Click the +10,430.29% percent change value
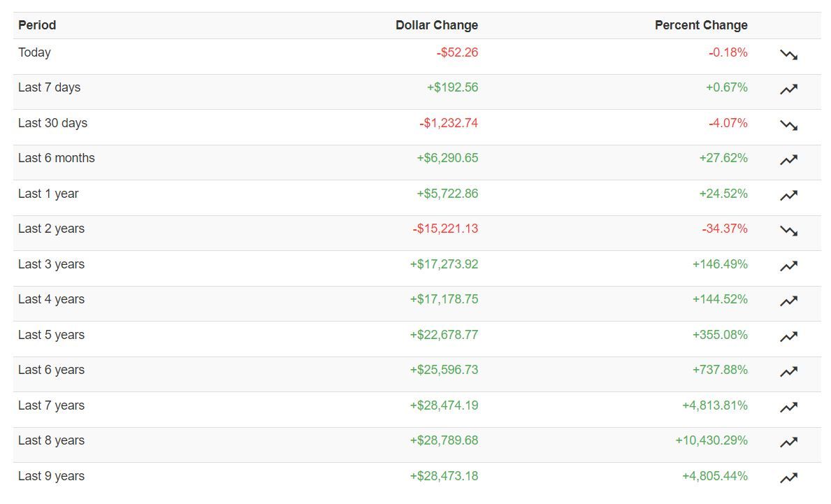 coord(711,440)
